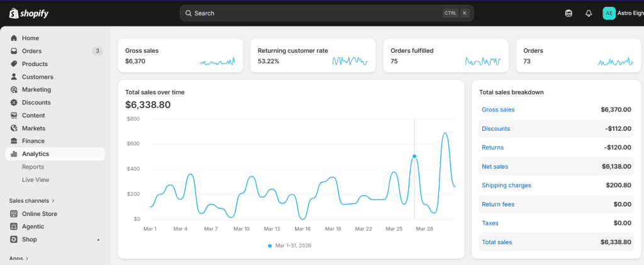Click the Analytics bar chart icon
The image size is (644, 265).
click(14, 154)
